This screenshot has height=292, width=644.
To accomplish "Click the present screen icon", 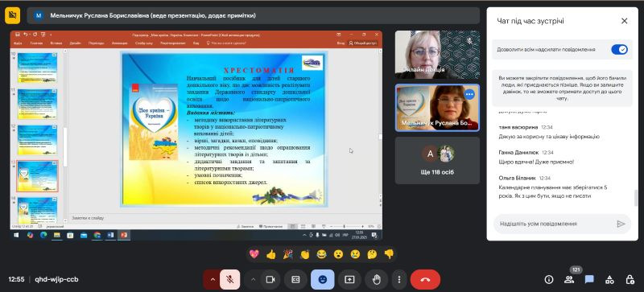I will coord(349,280).
